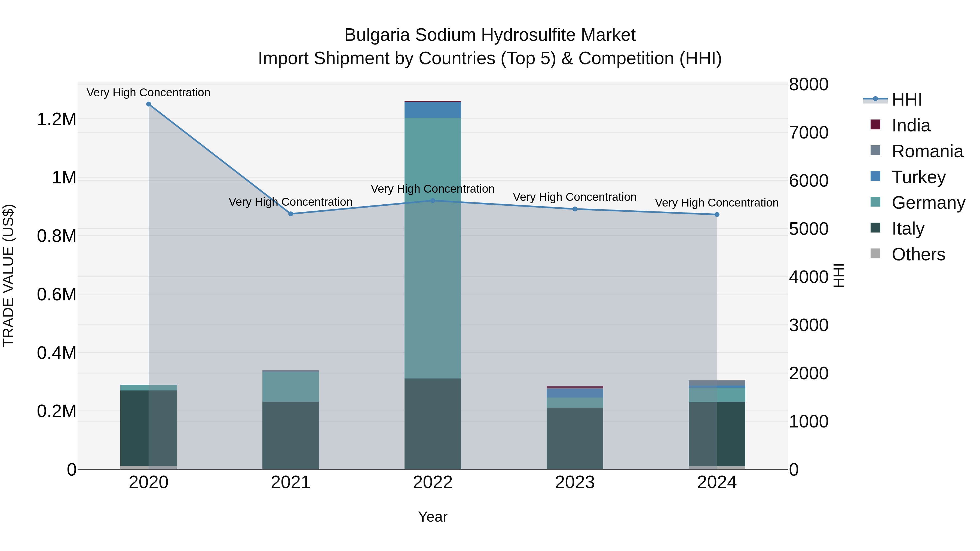The height and width of the screenshot is (551, 980).
Task: Toggle the Italy legend entry
Action: pos(897,228)
